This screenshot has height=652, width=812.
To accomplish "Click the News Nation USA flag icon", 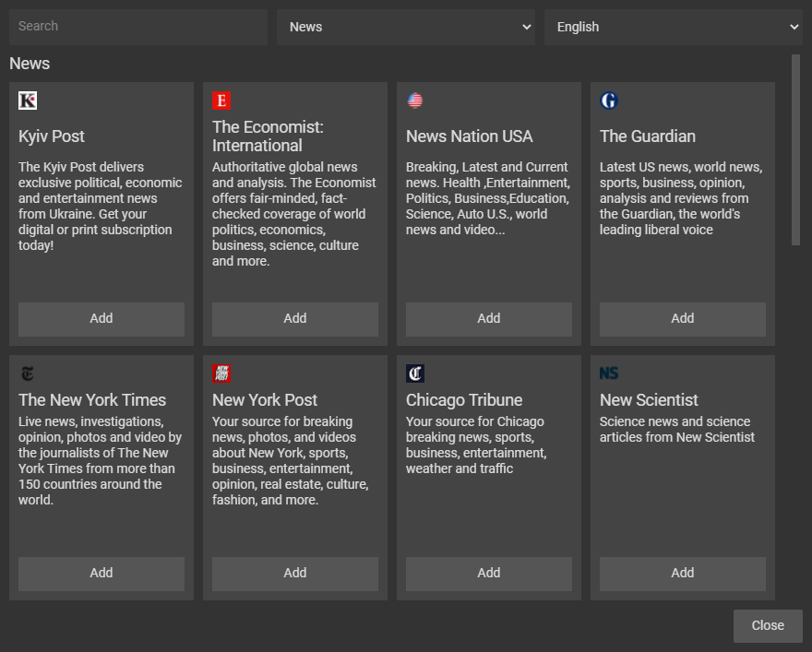I will [x=415, y=101].
